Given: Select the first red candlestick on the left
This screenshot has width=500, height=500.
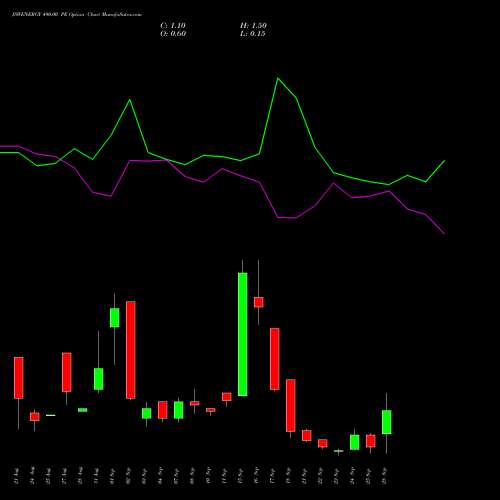Looking at the screenshot, I should (19, 378).
